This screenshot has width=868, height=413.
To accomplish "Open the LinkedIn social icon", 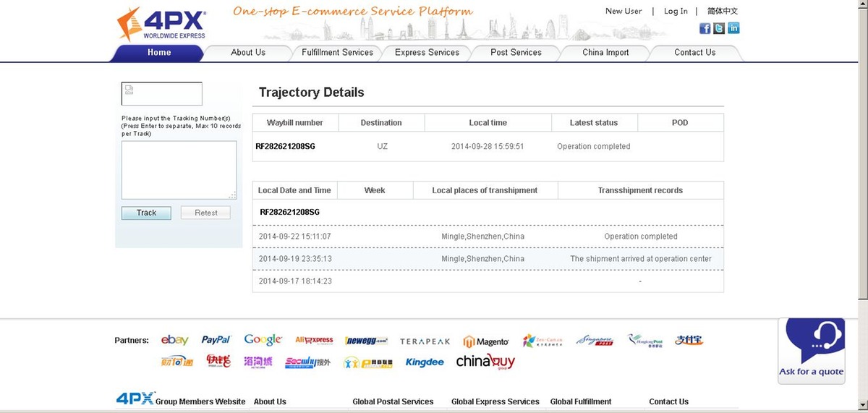I will 733,28.
